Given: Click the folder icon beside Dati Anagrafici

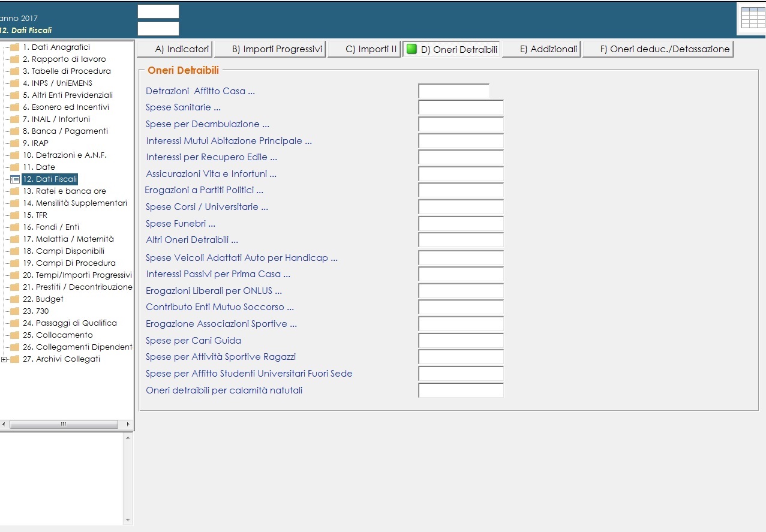Looking at the screenshot, I should pos(15,47).
